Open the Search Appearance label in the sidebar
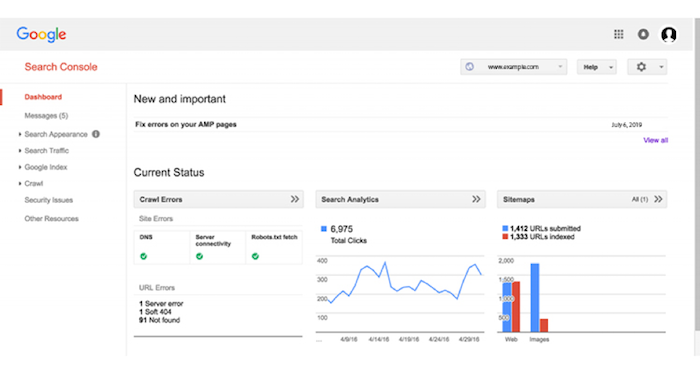700x373 pixels. tap(56, 134)
